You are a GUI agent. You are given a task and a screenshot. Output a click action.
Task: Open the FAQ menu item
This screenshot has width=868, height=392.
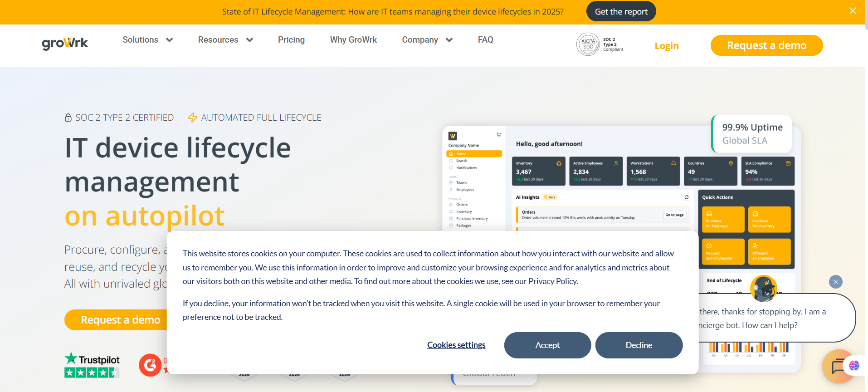click(x=485, y=40)
